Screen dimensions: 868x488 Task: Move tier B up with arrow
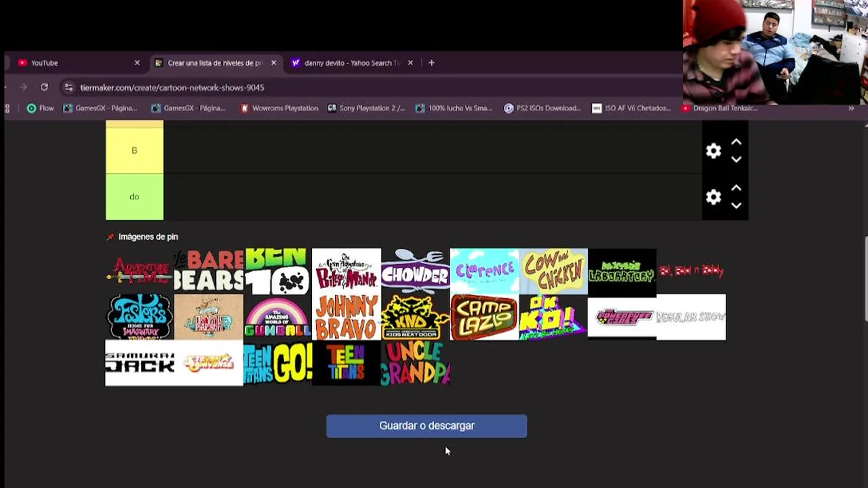[x=736, y=142]
